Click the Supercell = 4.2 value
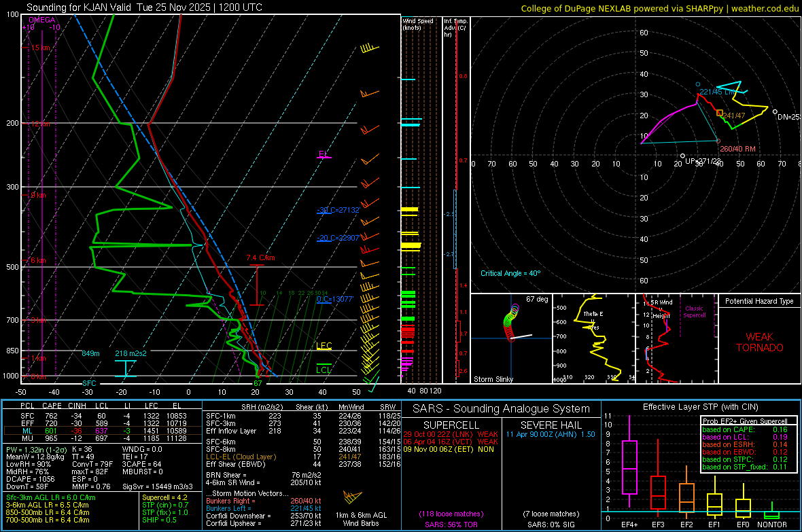This screenshot has width=802, height=532. (x=164, y=497)
